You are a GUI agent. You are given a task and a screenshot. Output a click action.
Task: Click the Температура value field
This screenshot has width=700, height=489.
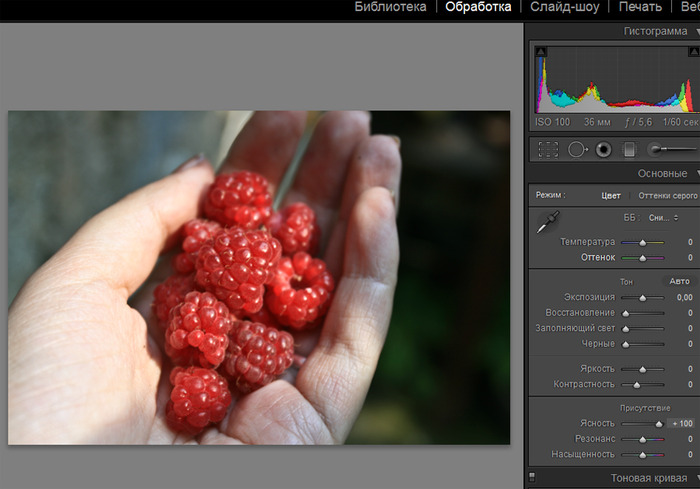tap(690, 242)
